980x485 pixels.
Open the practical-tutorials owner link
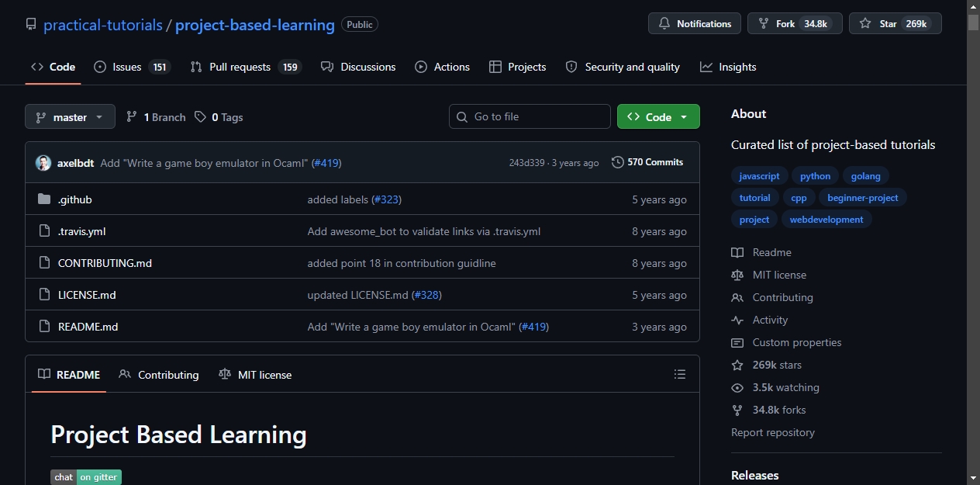tap(103, 25)
